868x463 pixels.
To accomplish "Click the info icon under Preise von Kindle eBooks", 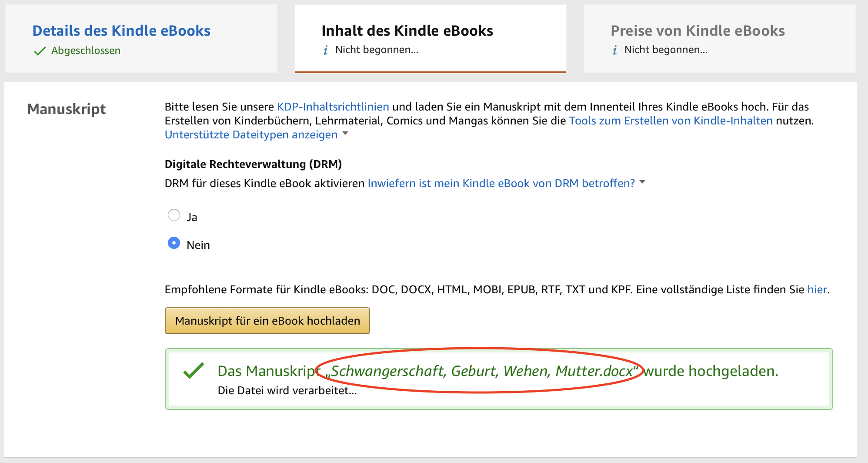I will click(614, 50).
